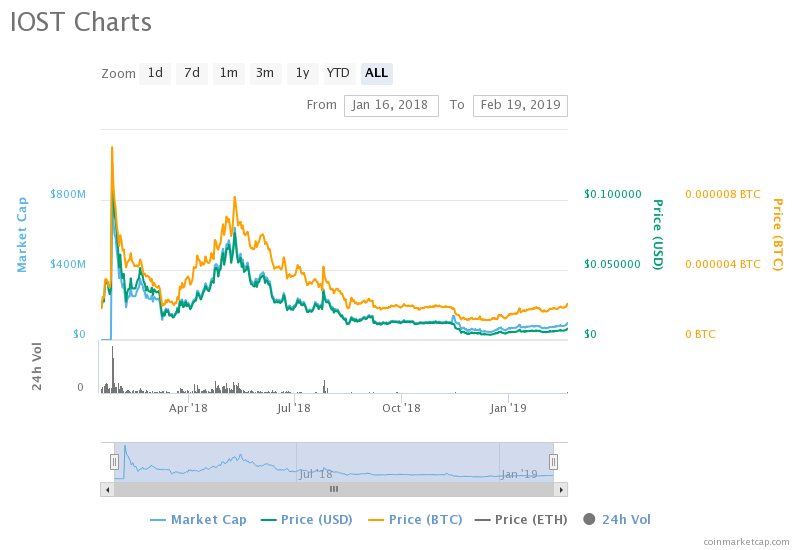Click the Jan '19 main axis label
The image size is (800, 550).
click(x=508, y=408)
